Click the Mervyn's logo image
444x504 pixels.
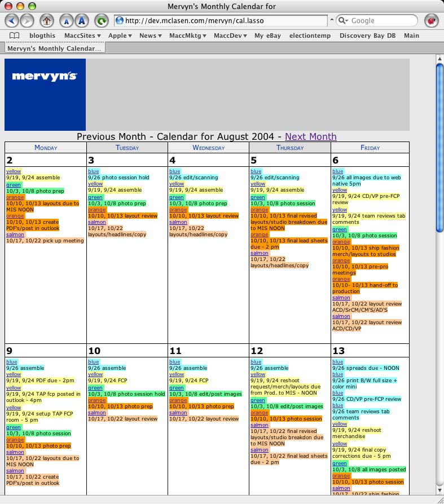[45, 95]
